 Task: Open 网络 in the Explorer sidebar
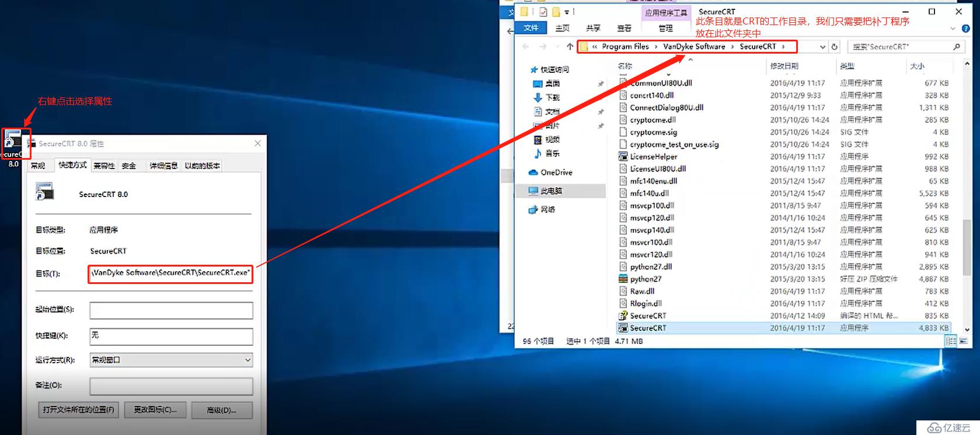coord(542,209)
